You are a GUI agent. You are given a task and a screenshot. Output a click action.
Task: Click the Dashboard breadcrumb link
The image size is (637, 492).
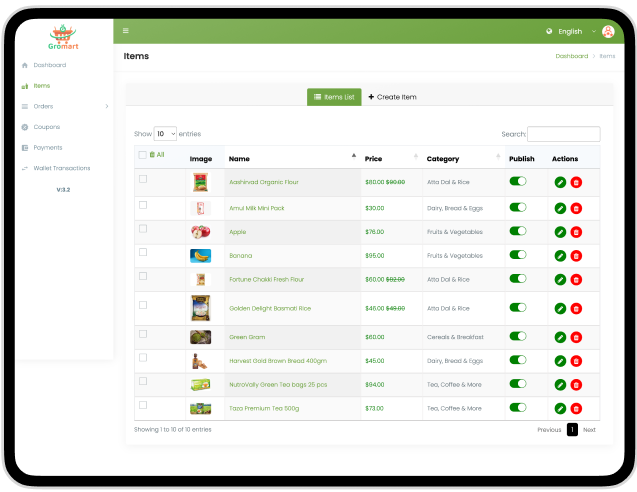click(571, 56)
